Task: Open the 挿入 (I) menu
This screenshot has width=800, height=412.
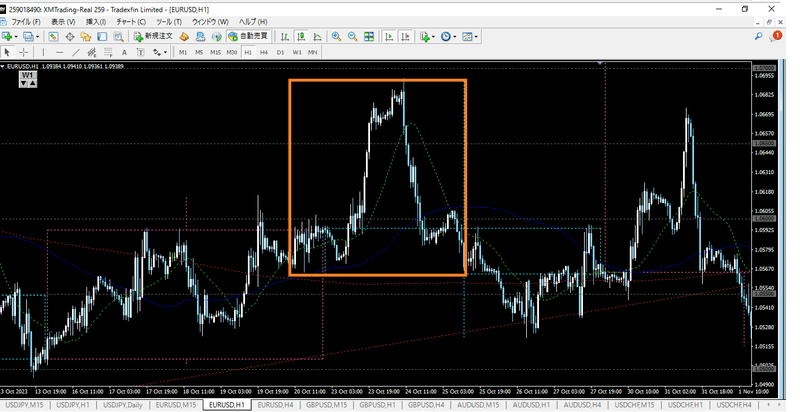Action: (x=95, y=22)
